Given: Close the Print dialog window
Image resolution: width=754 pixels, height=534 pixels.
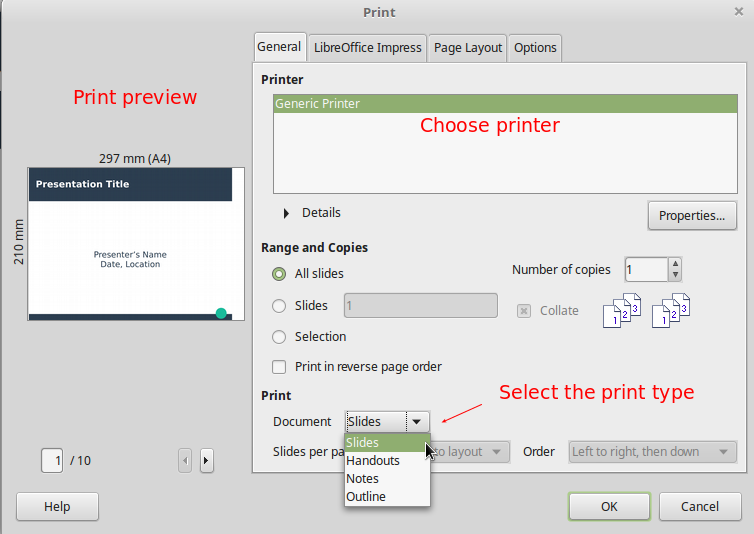Looking at the screenshot, I should [x=738, y=12].
